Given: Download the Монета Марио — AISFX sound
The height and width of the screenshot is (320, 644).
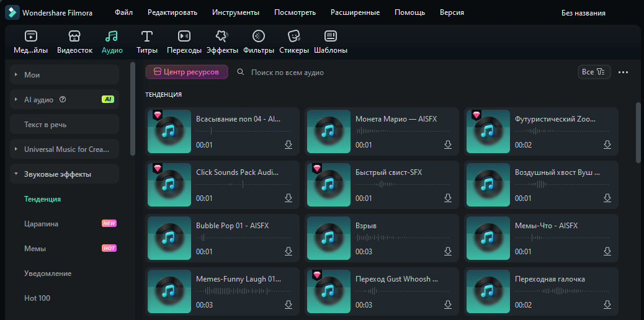Looking at the screenshot, I should pyautogui.click(x=448, y=144).
